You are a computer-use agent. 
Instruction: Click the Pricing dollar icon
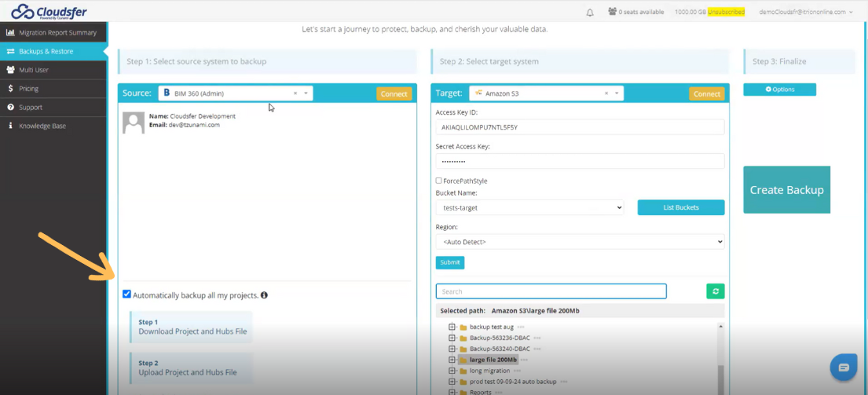tap(10, 89)
